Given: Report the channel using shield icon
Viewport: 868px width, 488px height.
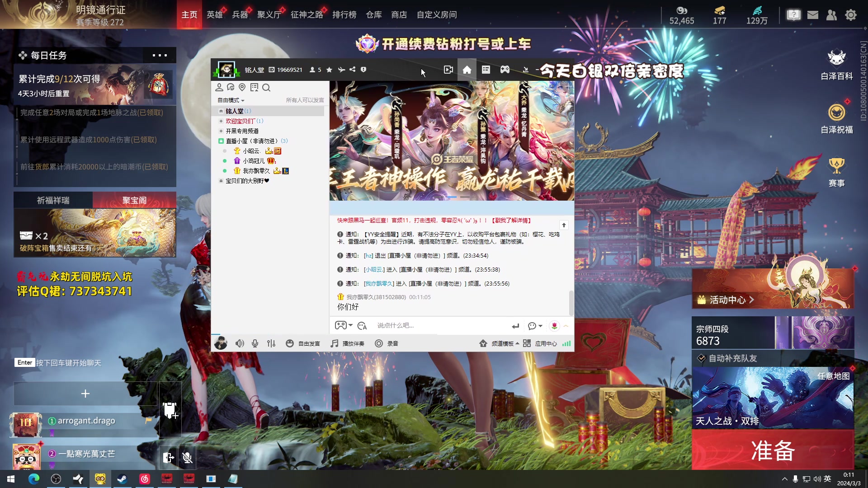Looking at the screenshot, I should tap(363, 70).
